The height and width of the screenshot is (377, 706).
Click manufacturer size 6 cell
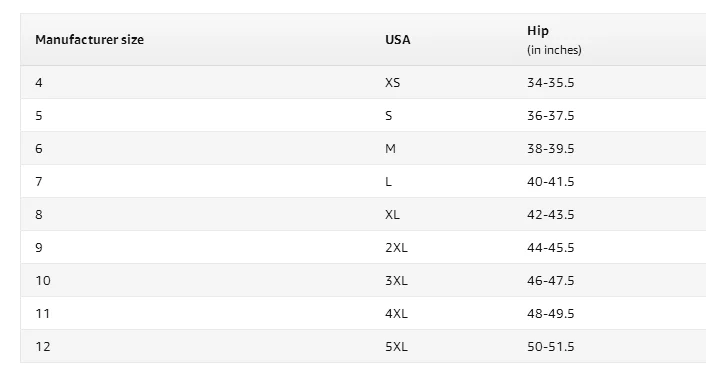pyautogui.click(x=39, y=149)
